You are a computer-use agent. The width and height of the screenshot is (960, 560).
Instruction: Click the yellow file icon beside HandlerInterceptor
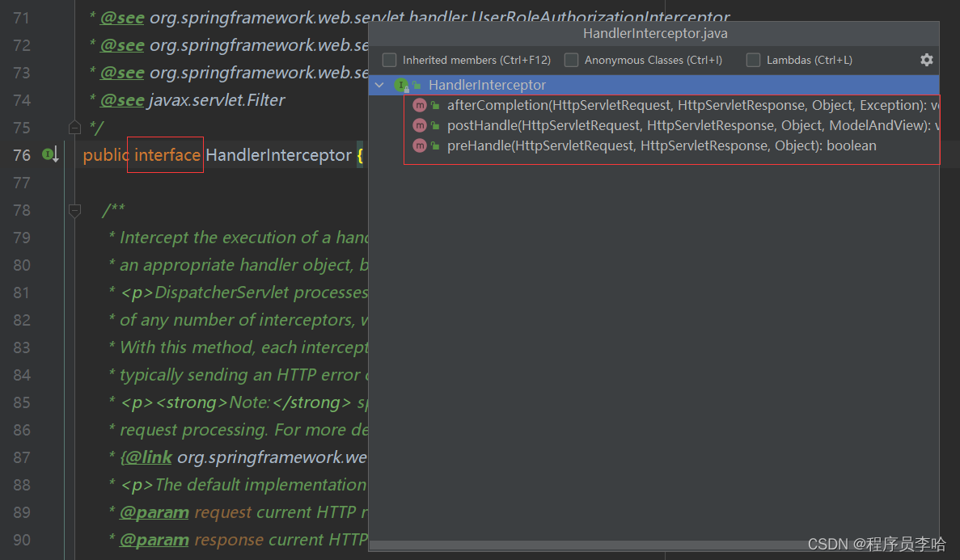416,84
